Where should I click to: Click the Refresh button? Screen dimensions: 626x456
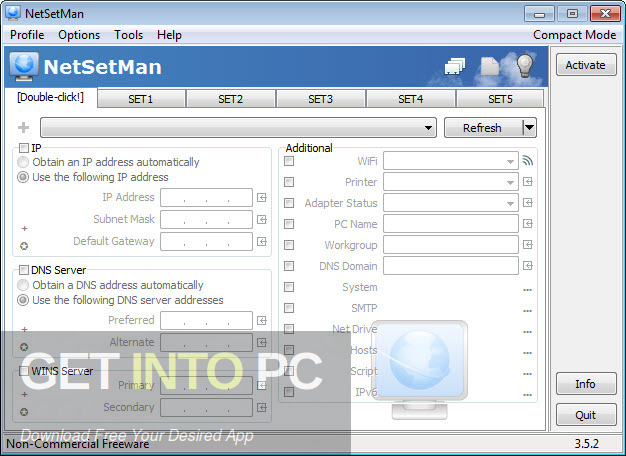coord(483,128)
